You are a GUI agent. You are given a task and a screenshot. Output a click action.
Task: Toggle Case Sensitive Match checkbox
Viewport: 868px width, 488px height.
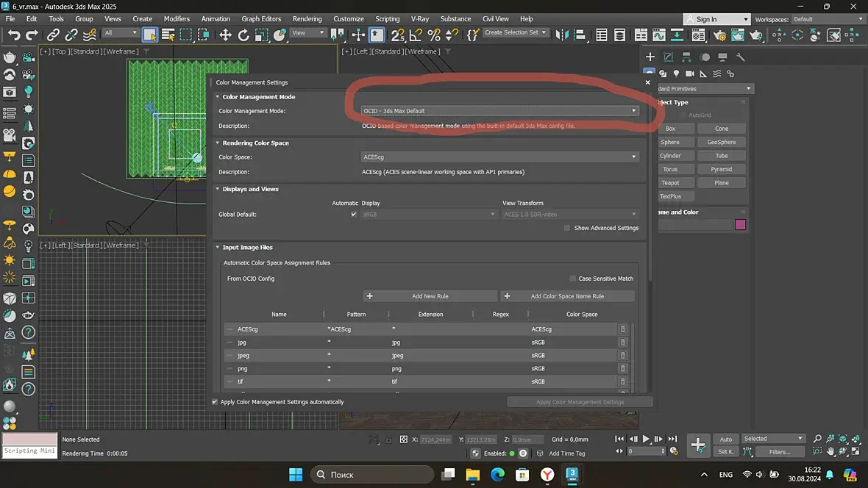(572, 279)
